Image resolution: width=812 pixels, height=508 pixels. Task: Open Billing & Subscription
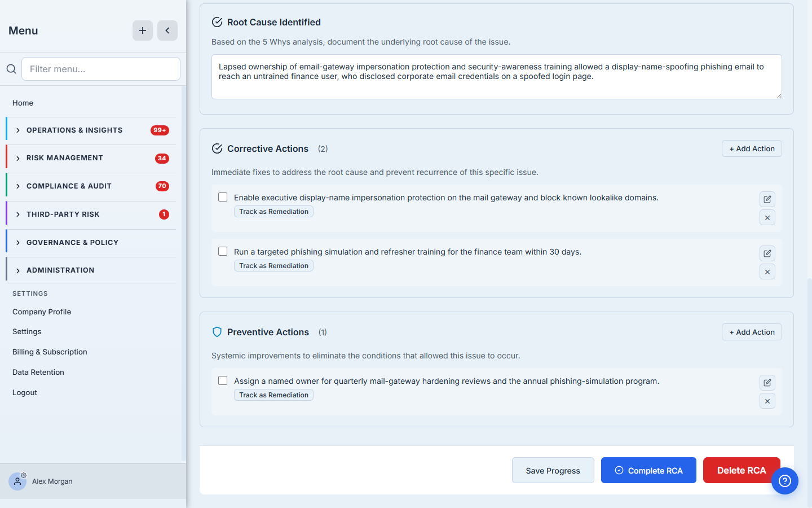click(50, 352)
